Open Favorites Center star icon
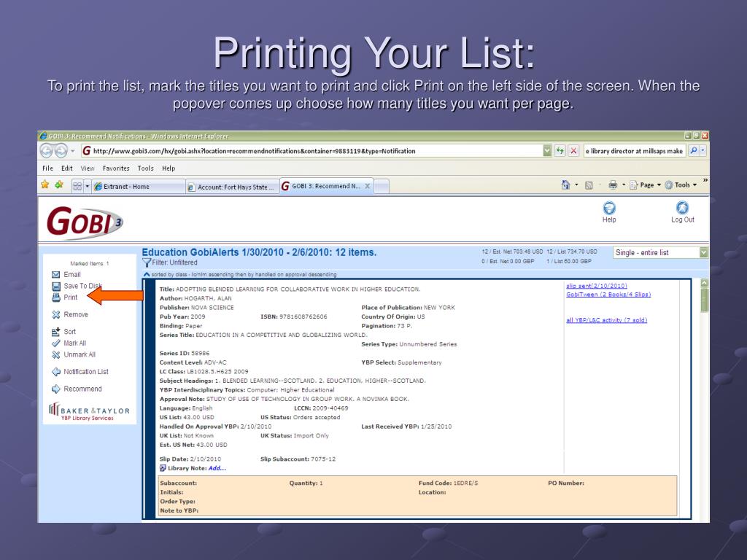The image size is (747, 560). click(44, 184)
